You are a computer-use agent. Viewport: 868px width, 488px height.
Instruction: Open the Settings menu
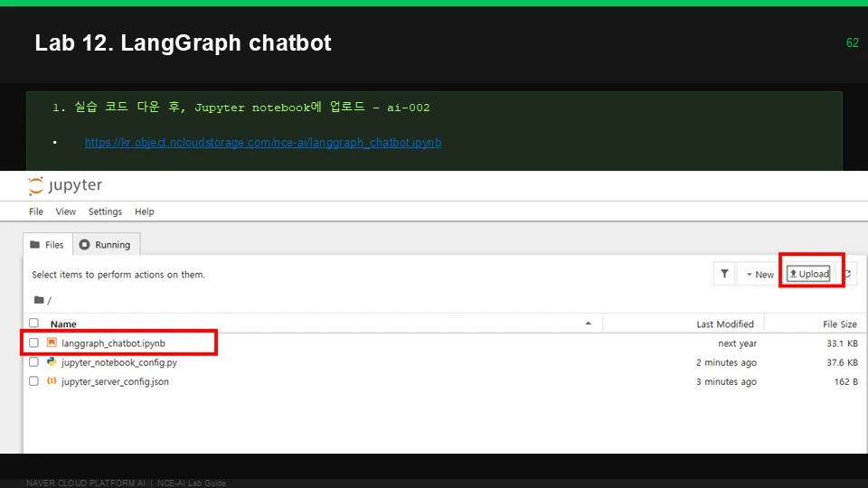coord(105,211)
